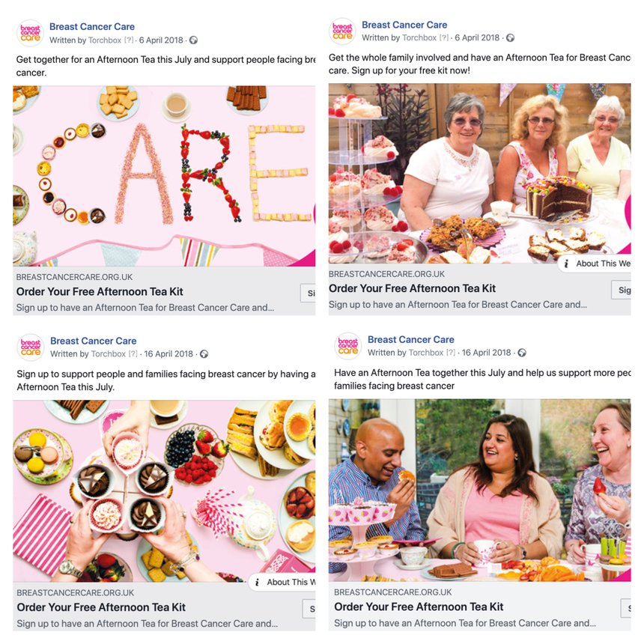Click Torchbox author link in top-right post
This screenshot has height=644, width=644.
419,37
